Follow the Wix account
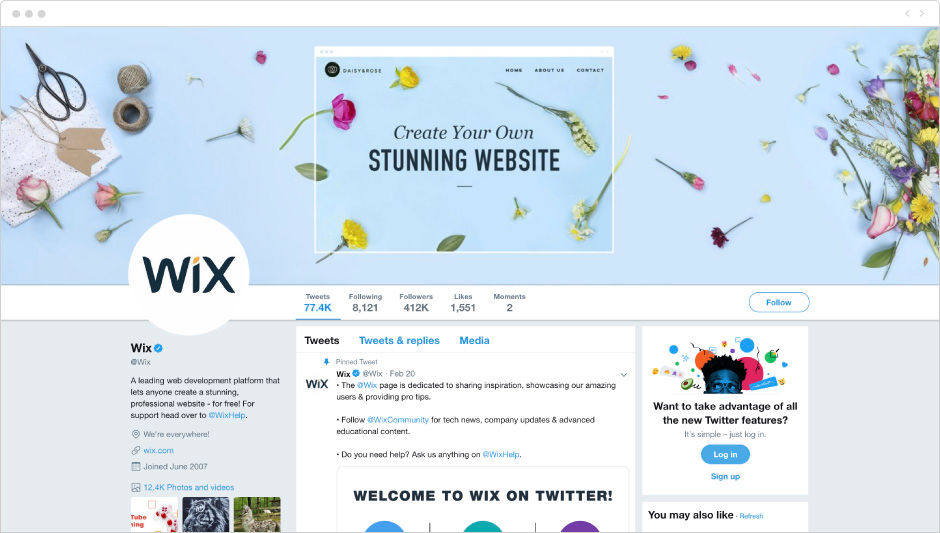Image resolution: width=940 pixels, height=533 pixels. [779, 302]
